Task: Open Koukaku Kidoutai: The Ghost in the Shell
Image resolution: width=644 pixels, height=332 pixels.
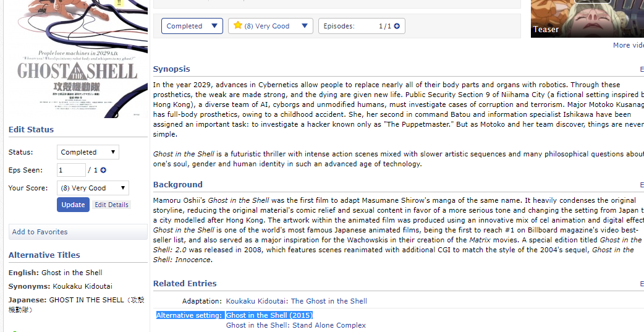Action: coord(297,301)
